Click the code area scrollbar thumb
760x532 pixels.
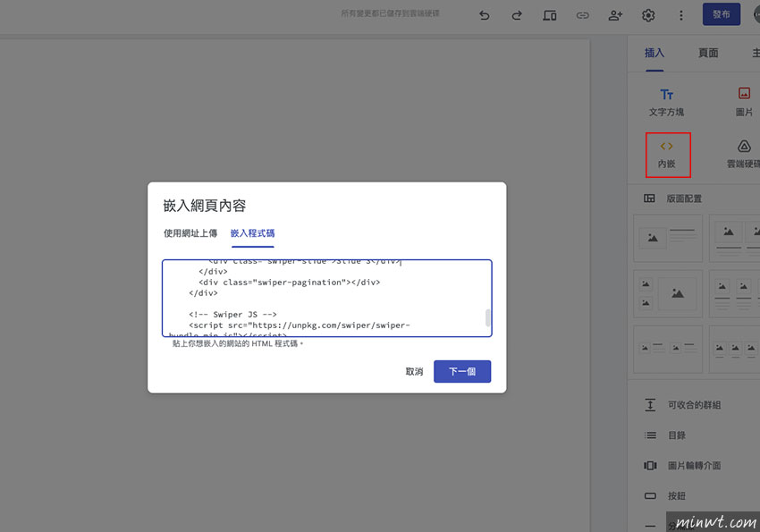[487, 317]
